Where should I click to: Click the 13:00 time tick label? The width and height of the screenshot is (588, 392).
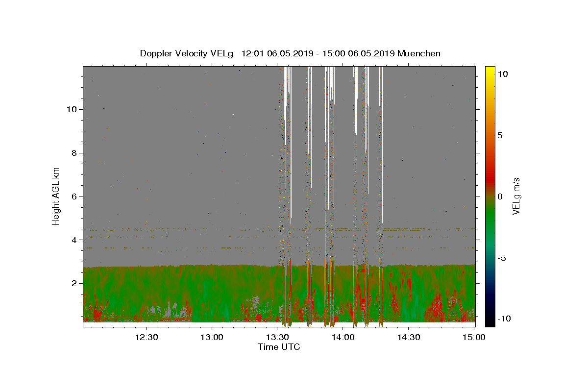[212, 337]
